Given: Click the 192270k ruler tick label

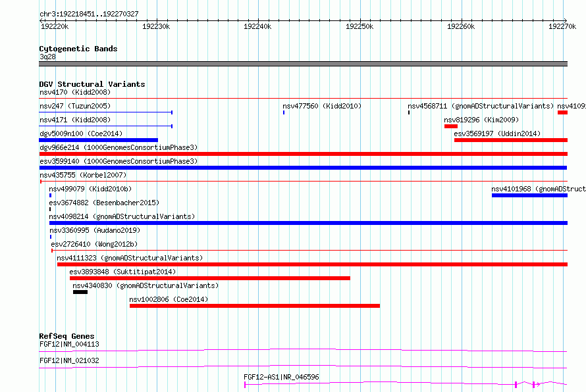Looking at the screenshot, I should point(562,26).
